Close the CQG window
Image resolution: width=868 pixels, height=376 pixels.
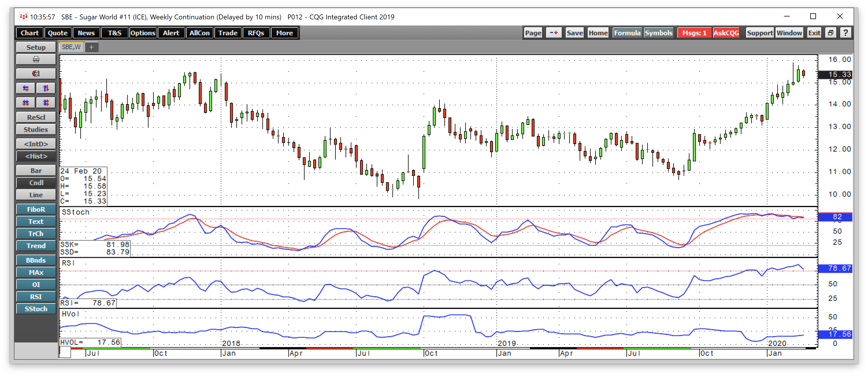840,16
